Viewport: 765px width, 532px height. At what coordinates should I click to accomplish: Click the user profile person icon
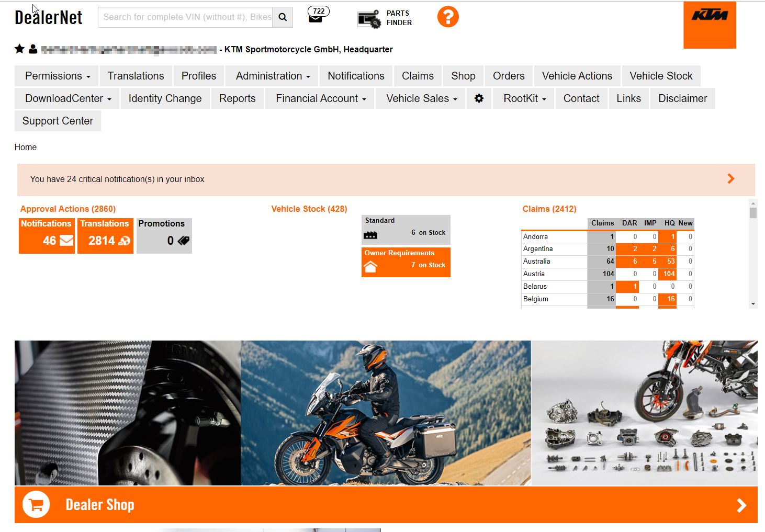tap(33, 49)
